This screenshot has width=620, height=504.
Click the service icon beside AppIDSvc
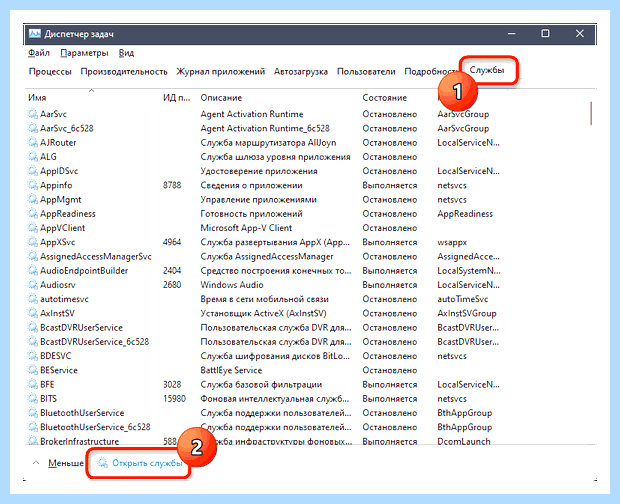pyautogui.click(x=33, y=171)
